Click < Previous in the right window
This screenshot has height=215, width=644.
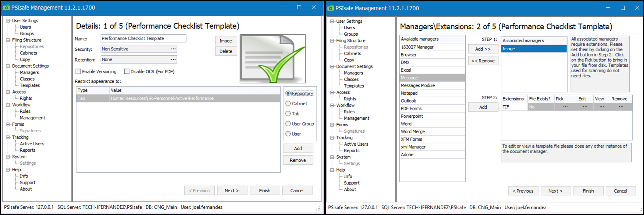523,191
